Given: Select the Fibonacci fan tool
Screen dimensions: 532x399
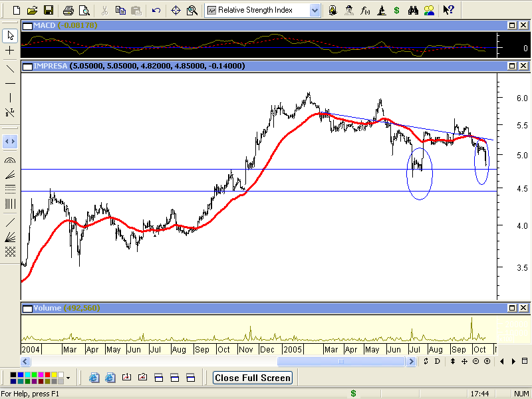Looking at the screenshot, I should pyautogui.click(x=10, y=175).
